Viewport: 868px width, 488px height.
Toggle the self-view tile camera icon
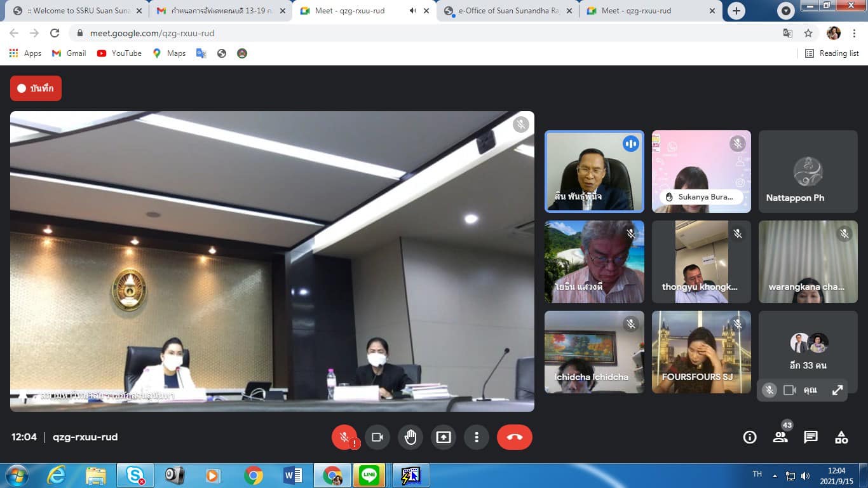coord(790,390)
